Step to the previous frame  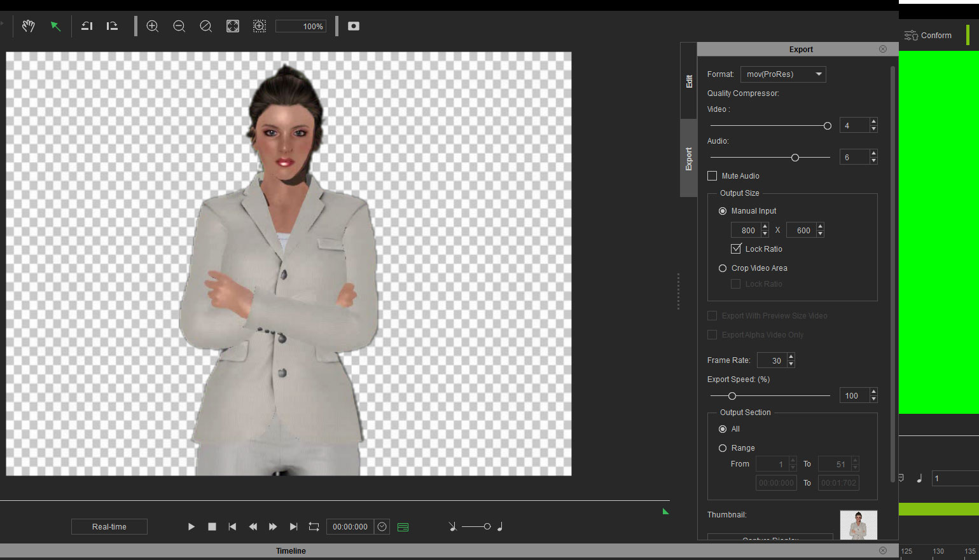253,527
